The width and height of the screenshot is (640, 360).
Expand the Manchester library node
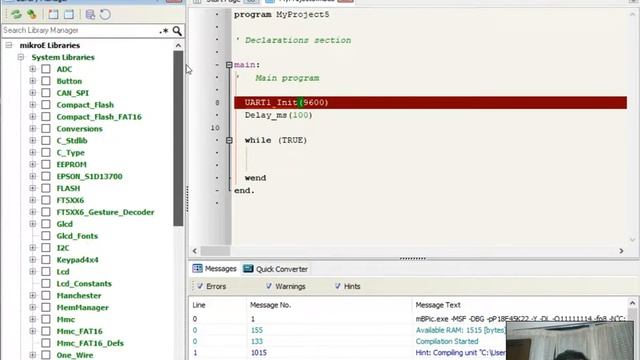[33, 295]
